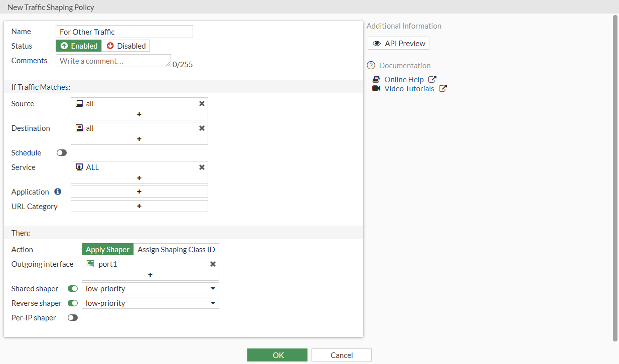Remove the "all" Destination entry
This screenshot has height=364, width=619.
pos(202,128)
